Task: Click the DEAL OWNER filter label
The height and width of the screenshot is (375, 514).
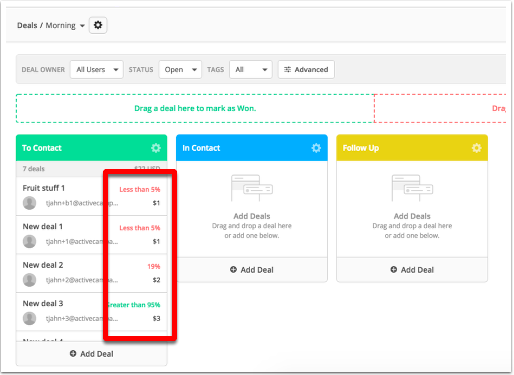Action: (x=43, y=70)
